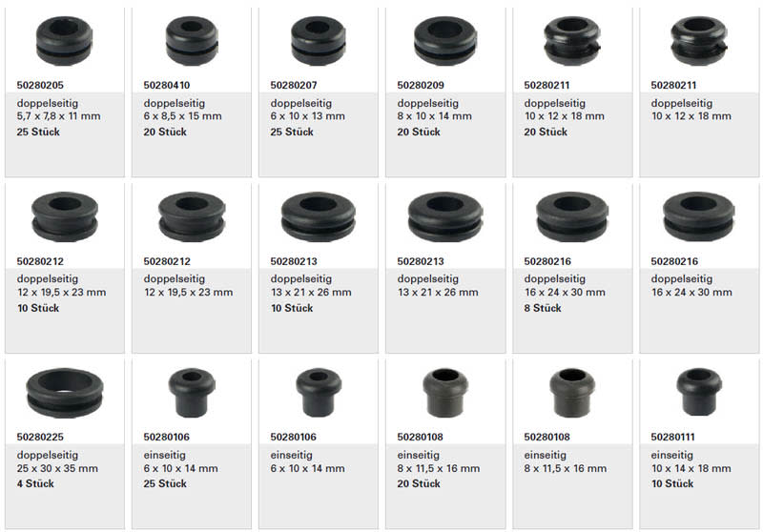This screenshot has width=763, height=532.
Task: Click the 10 x 14 x 18 mm description
Action: 691,468
